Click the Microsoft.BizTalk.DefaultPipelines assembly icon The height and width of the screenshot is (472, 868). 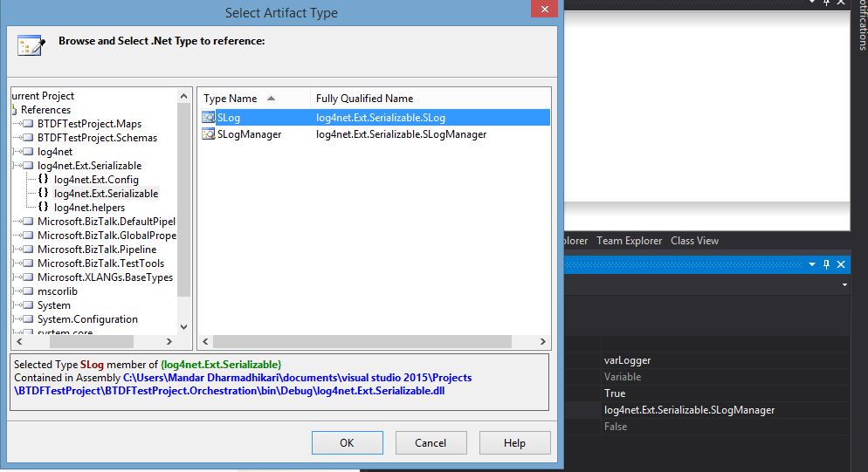[x=28, y=222]
